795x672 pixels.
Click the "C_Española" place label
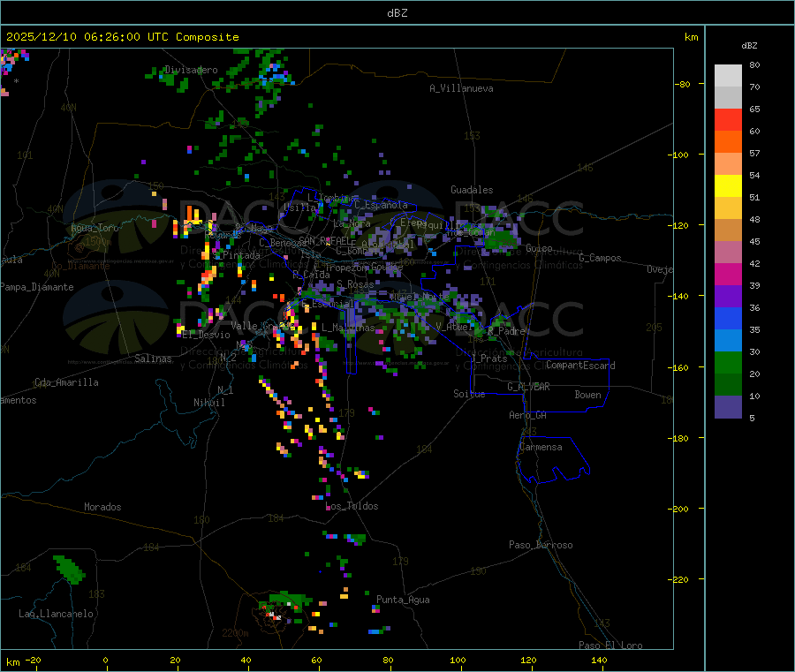[381, 205]
